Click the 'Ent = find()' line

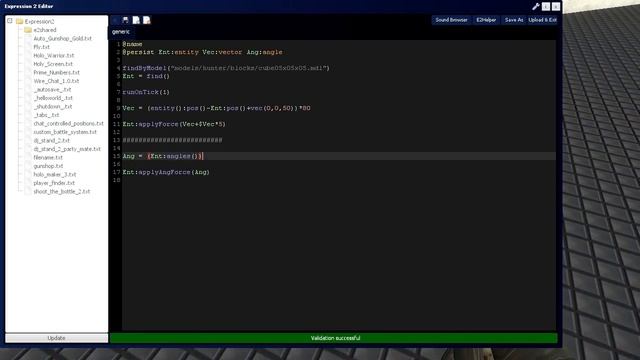[146, 76]
